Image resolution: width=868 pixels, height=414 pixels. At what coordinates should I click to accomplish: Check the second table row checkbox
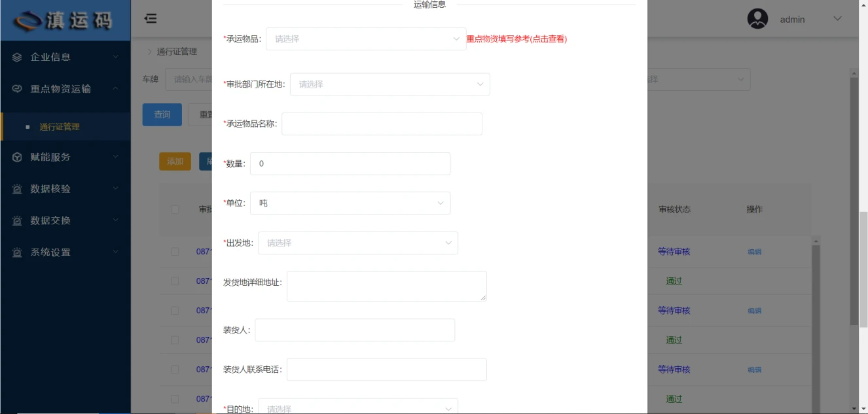(x=175, y=281)
